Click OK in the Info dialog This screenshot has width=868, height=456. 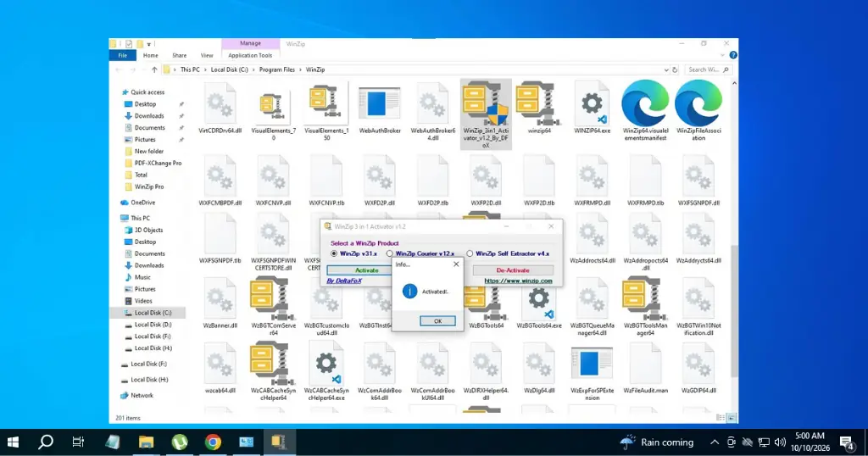pos(437,321)
